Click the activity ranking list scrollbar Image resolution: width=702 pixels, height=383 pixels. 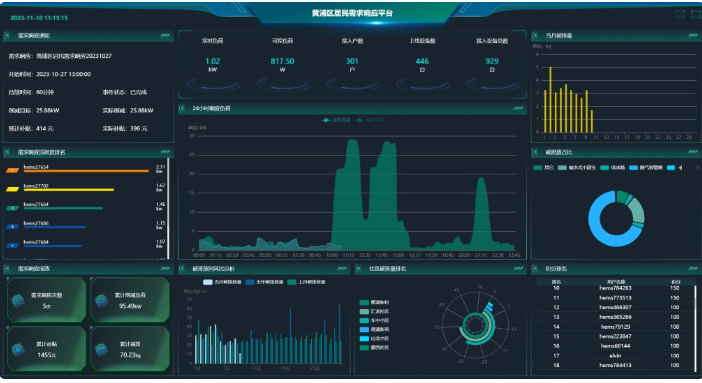168,208
